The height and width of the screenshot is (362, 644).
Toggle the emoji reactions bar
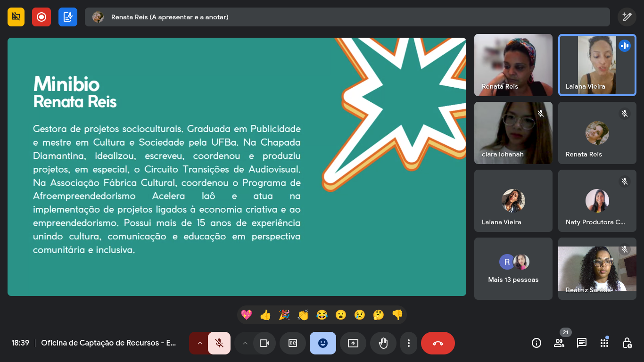(323, 343)
